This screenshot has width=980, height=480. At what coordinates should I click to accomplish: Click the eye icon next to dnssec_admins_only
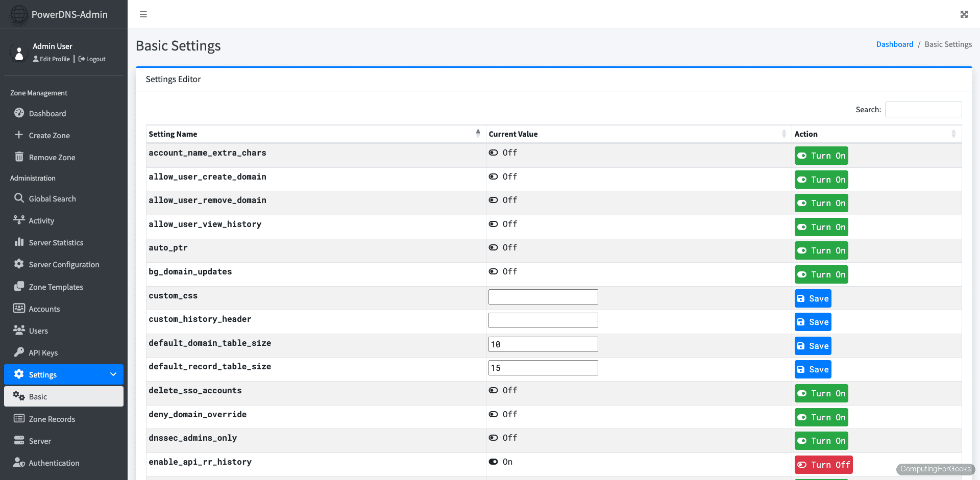click(493, 438)
